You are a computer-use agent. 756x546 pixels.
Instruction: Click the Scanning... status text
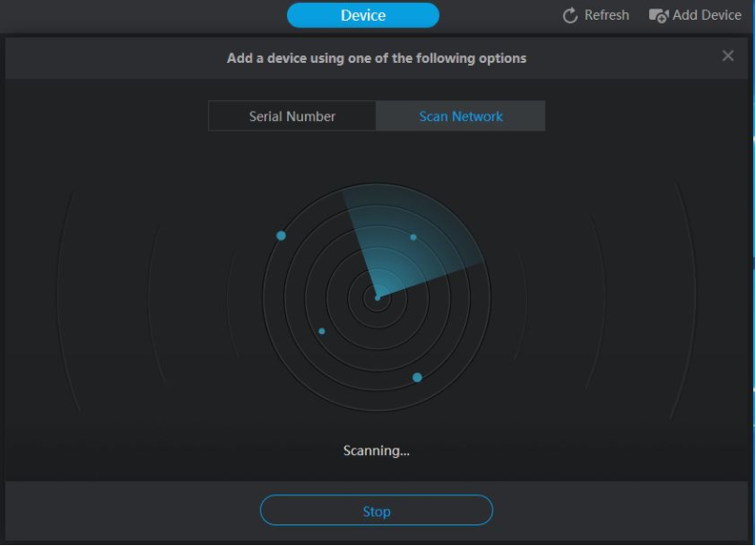pos(376,450)
